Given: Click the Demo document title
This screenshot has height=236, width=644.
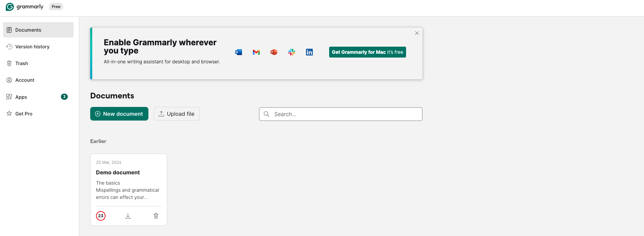Looking at the screenshot, I should (118, 173).
